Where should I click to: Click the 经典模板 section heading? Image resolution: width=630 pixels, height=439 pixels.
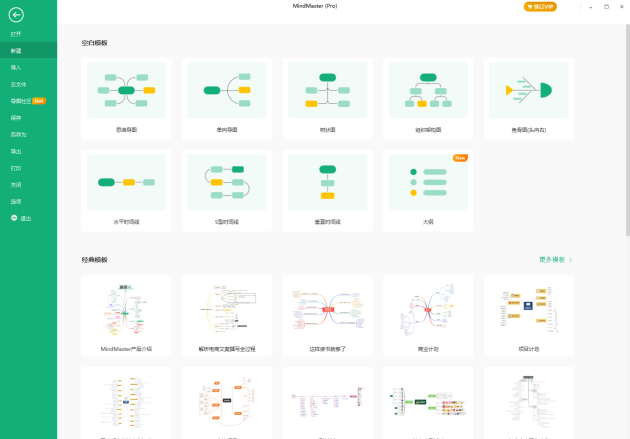[x=94, y=260]
